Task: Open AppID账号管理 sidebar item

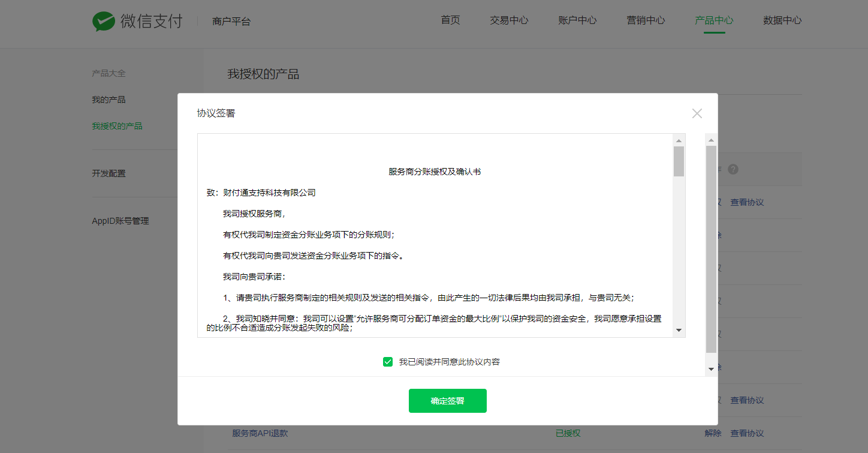Action: tap(120, 221)
